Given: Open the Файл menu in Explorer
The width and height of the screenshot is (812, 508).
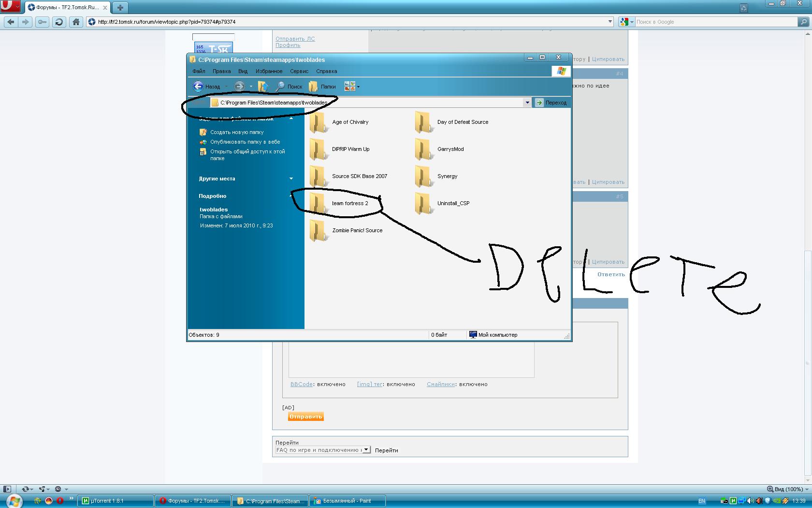Looking at the screenshot, I should pyautogui.click(x=199, y=71).
